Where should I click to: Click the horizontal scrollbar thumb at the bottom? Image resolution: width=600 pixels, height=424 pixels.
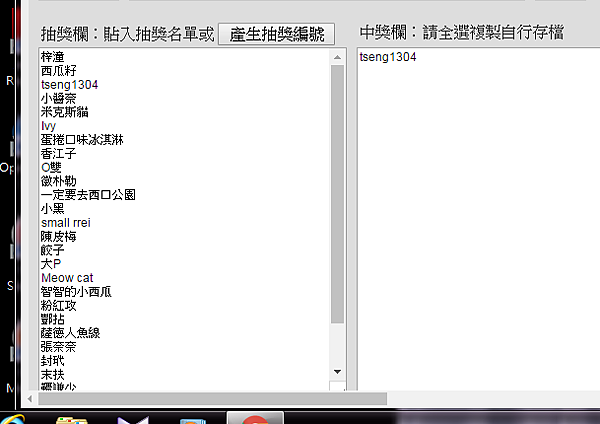tap(212, 399)
